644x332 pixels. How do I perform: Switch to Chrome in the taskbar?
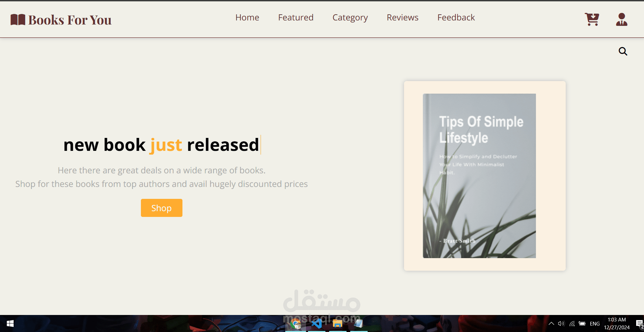click(295, 323)
